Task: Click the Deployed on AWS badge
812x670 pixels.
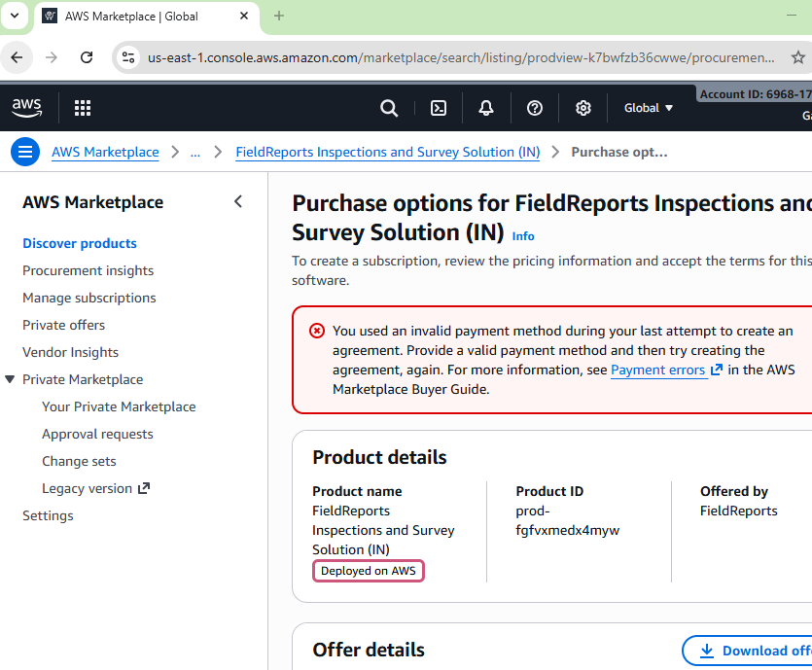Action: click(x=369, y=571)
